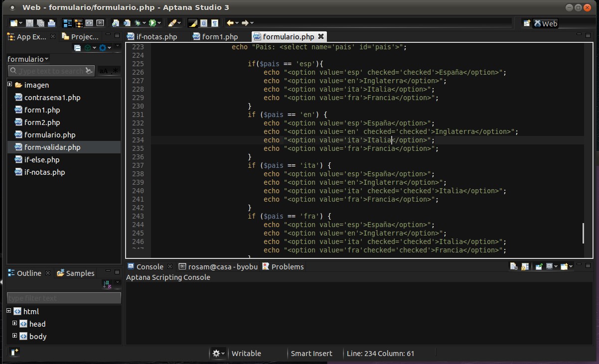Click the Back navigation arrow

pyautogui.click(x=230, y=23)
